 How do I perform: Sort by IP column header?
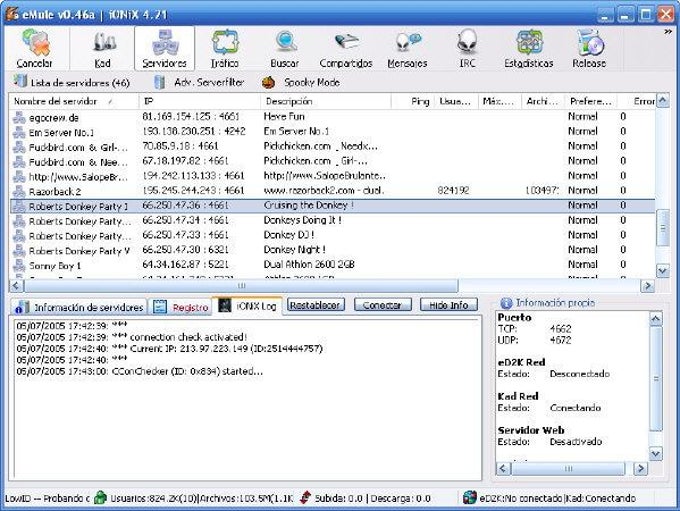coord(199,101)
